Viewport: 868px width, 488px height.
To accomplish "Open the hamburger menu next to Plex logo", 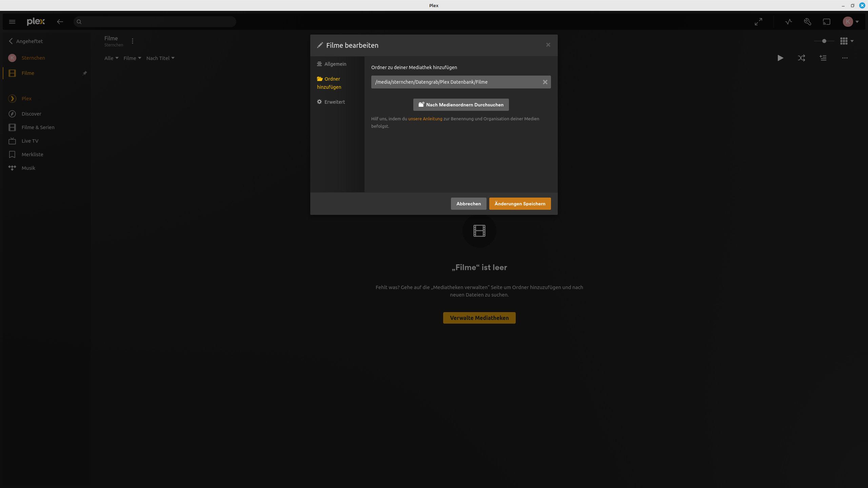I will point(12,22).
